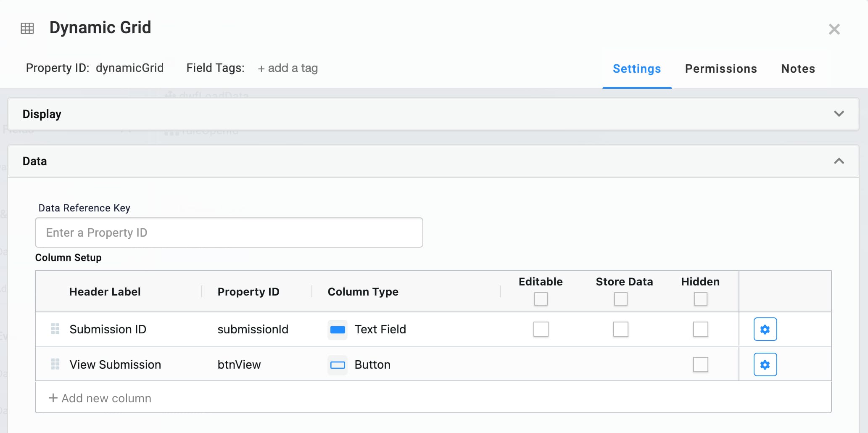Image resolution: width=868 pixels, height=433 pixels.
Task: Switch to the Permissions tab
Action: pos(721,69)
